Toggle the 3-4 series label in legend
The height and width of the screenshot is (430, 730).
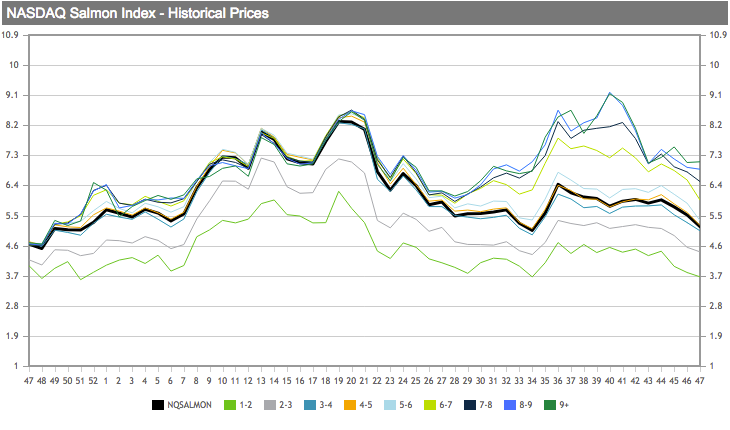coord(326,405)
